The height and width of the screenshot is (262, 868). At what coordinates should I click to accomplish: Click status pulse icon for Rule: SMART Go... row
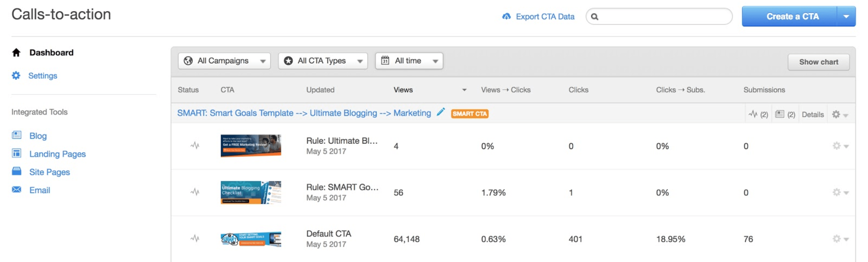pyautogui.click(x=195, y=192)
